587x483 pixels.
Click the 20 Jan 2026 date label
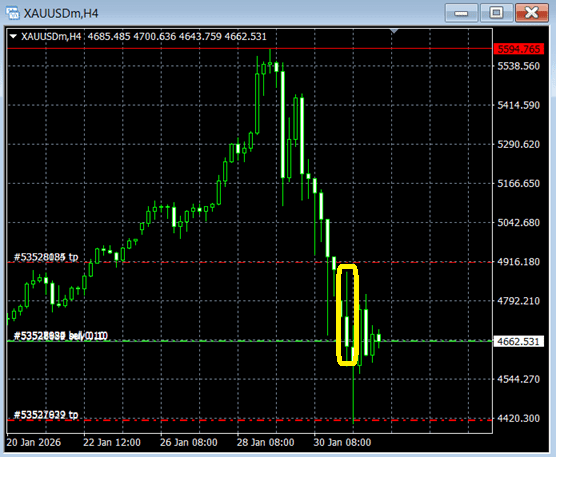tap(34, 443)
